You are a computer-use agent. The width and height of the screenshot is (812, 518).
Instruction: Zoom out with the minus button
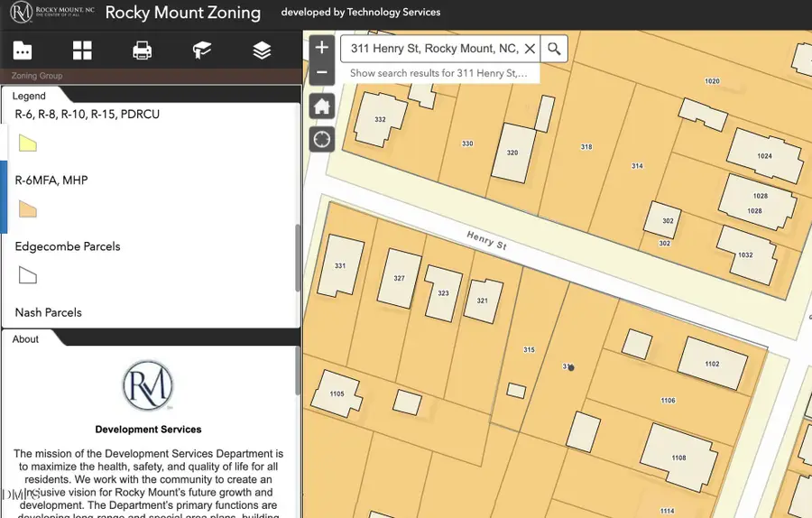point(321,72)
